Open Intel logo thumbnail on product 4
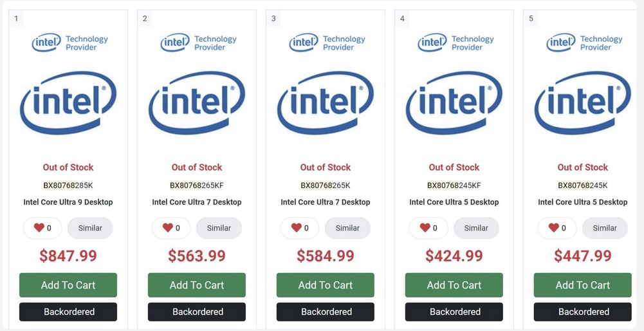The image size is (644, 331). (x=454, y=102)
